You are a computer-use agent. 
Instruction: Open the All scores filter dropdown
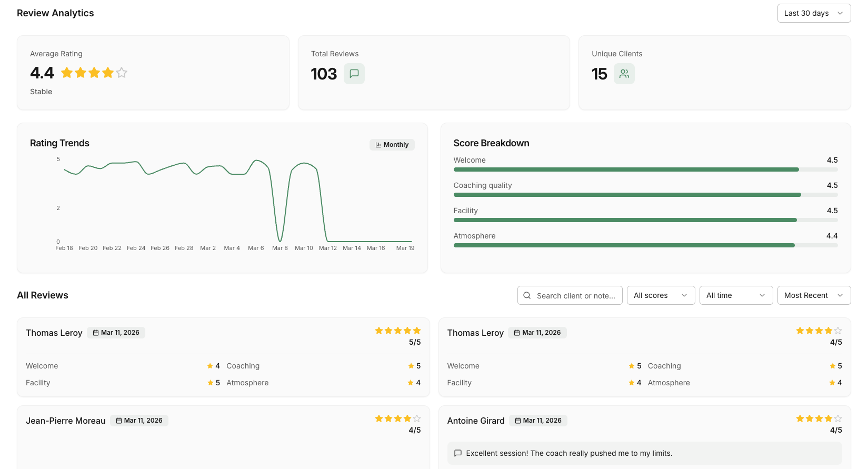click(661, 295)
